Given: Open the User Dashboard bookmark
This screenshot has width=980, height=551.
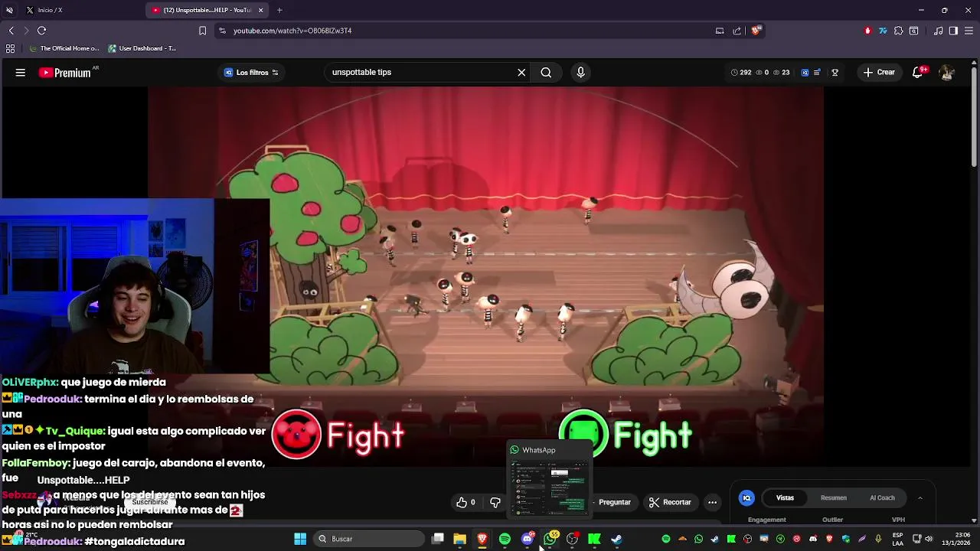Looking at the screenshot, I should 142,48.
